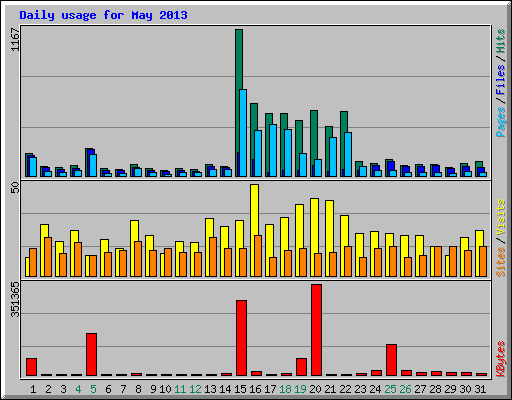The image size is (512, 400).
Task: Click day 13 on the x-axis
Action: click(x=210, y=389)
